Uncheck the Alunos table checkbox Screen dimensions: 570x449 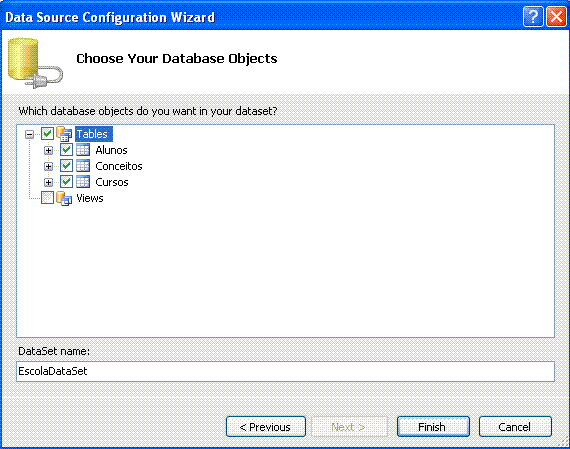[x=66, y=150]
